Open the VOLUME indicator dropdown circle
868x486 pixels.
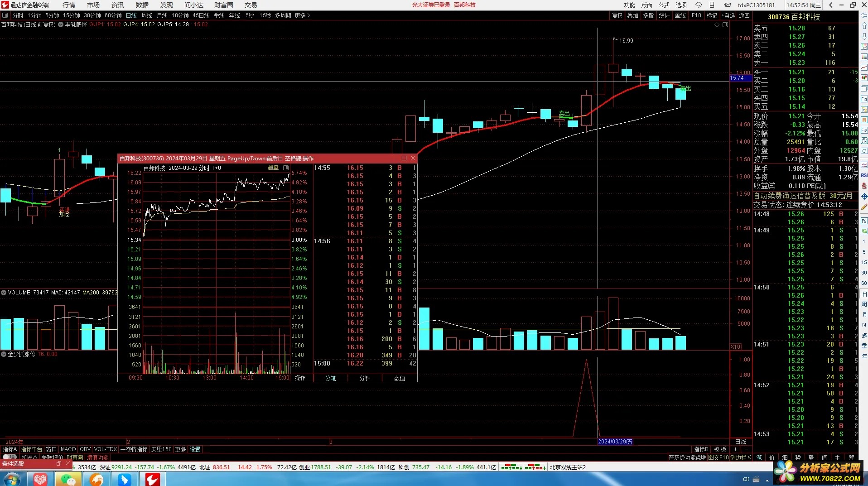[x=4, y=293]
